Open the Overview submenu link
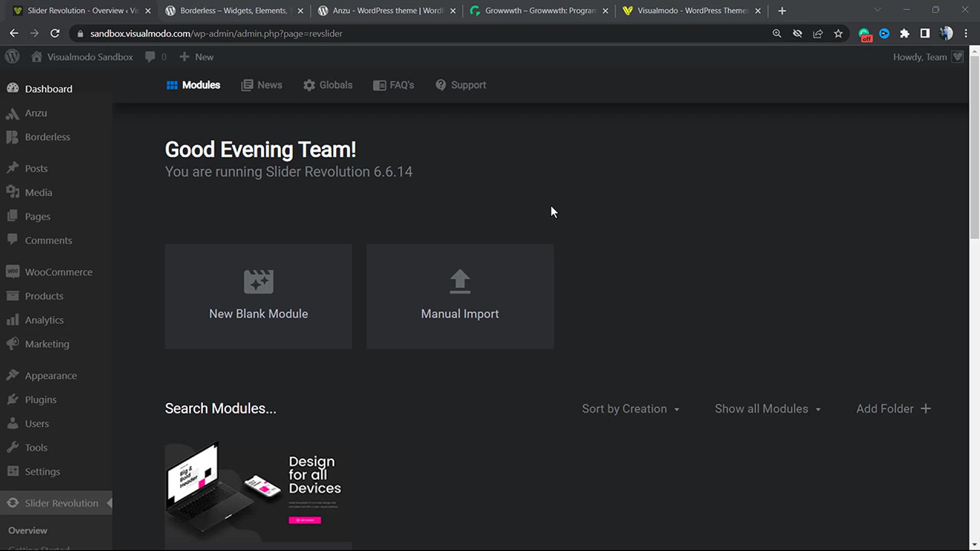980x551 pixels. point(28,531)
